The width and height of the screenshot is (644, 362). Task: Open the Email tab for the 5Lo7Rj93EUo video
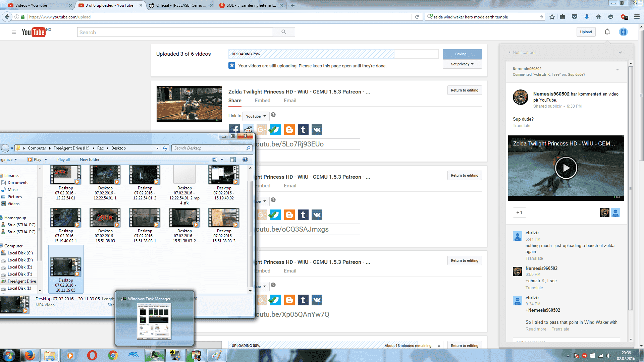[290, 101]
